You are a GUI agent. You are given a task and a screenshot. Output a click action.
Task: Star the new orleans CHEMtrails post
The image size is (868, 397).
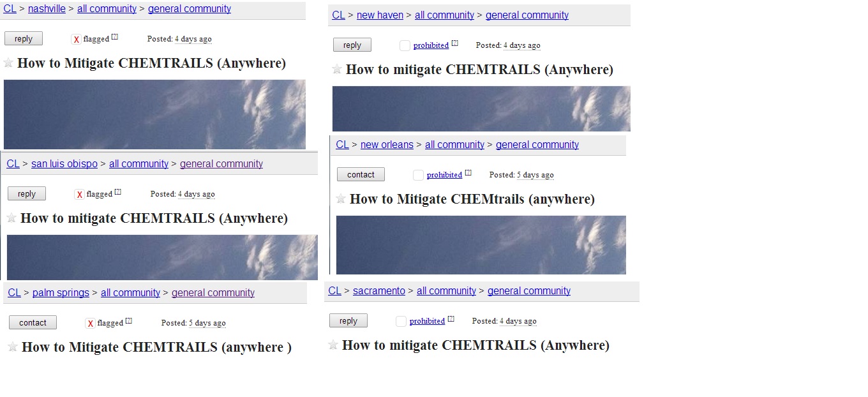coord(341,198)
